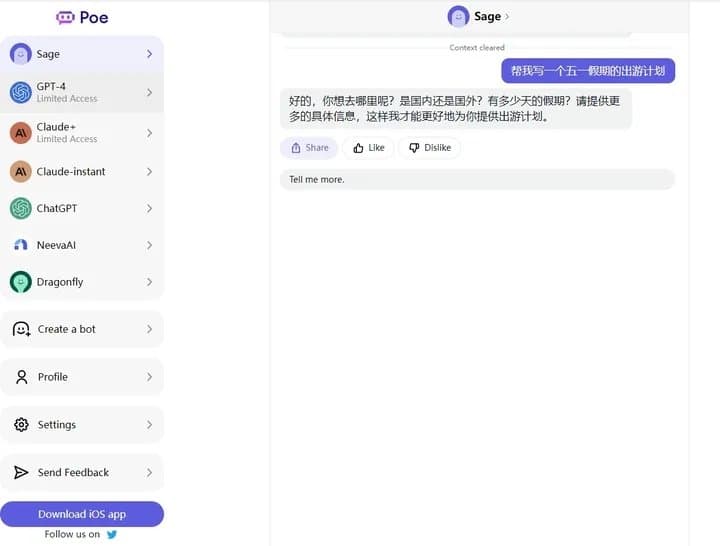
Task: Click the Sage title in chat header
Action: click(x=487, y=17)
